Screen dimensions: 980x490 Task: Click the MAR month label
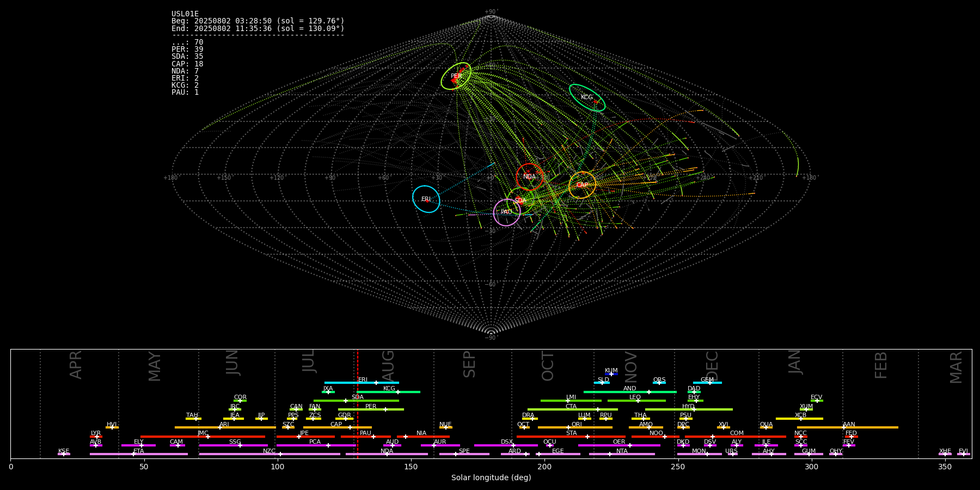point(956,367)
